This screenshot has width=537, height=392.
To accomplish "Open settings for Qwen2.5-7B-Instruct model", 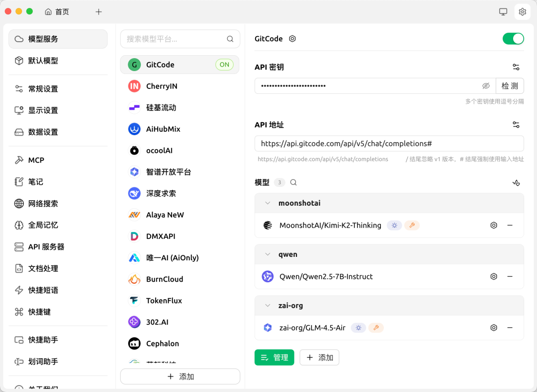I will 494,276.
